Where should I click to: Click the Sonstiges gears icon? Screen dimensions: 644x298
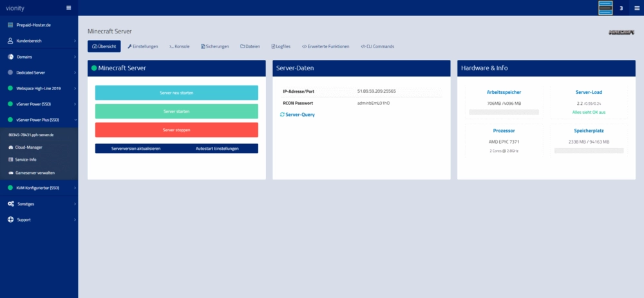point(11,204)
